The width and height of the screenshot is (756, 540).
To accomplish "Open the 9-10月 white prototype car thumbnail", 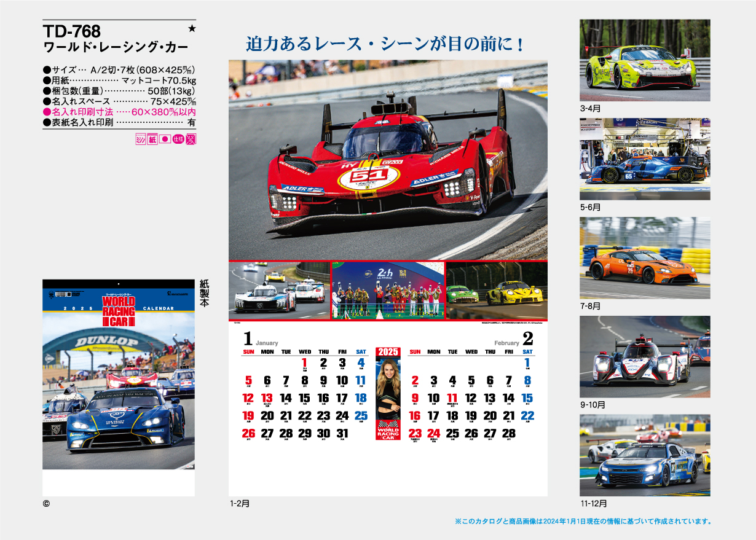I will click(x=645, y=357).
